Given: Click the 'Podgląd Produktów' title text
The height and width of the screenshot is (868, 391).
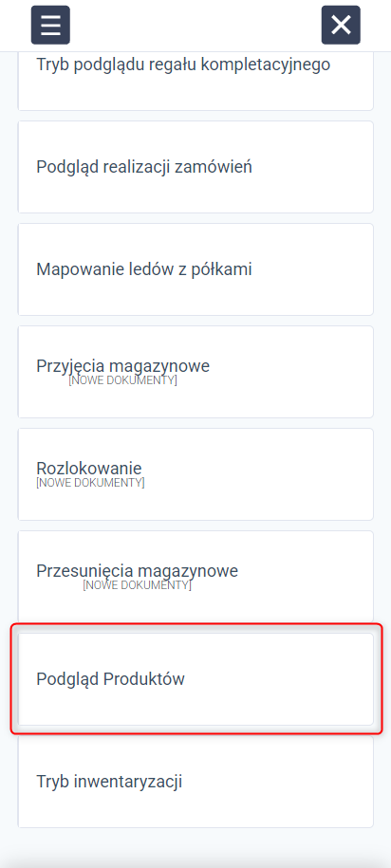Looking at the screenshot, I should [111, 679].
